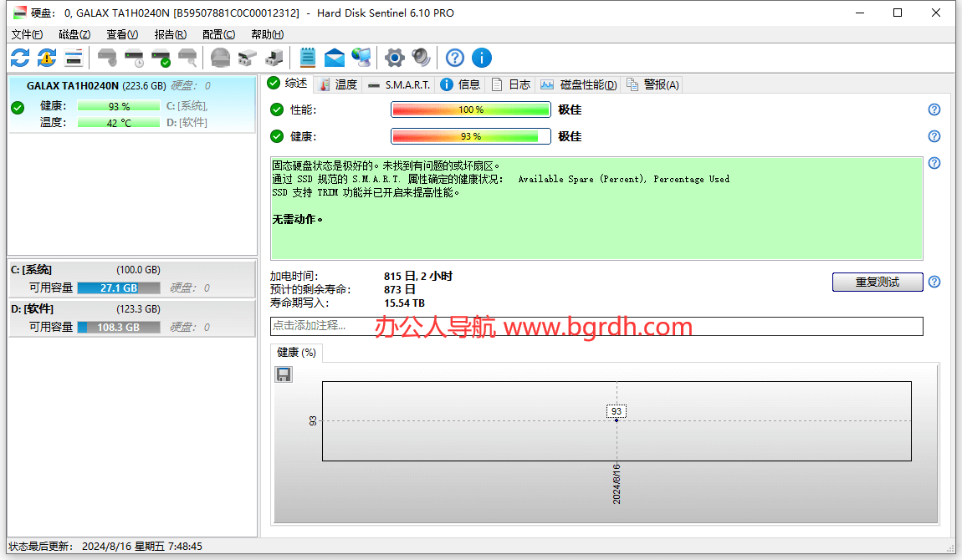Open the report notepad icon
The width and height of the screenshot is (962, 560).
(307, 58)
